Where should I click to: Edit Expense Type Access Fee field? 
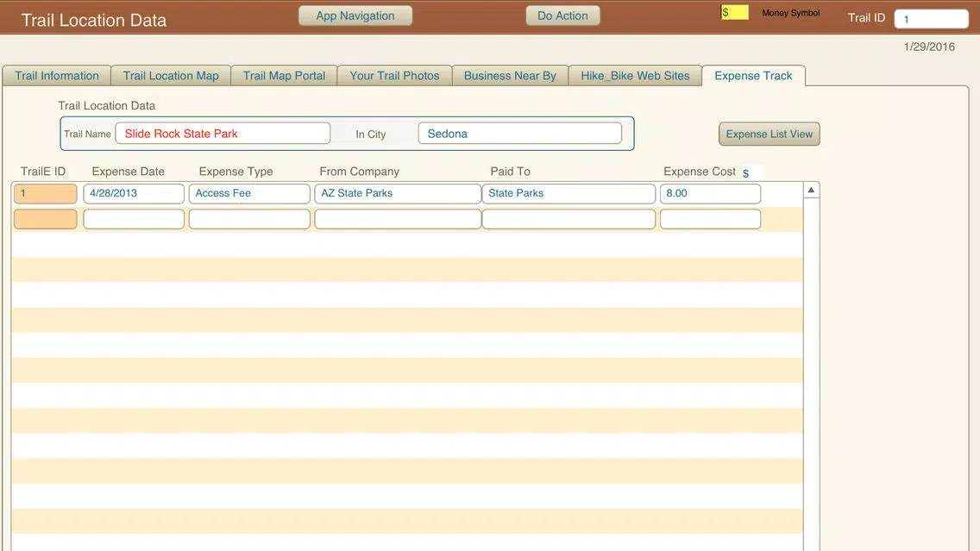tap(249, 194)
